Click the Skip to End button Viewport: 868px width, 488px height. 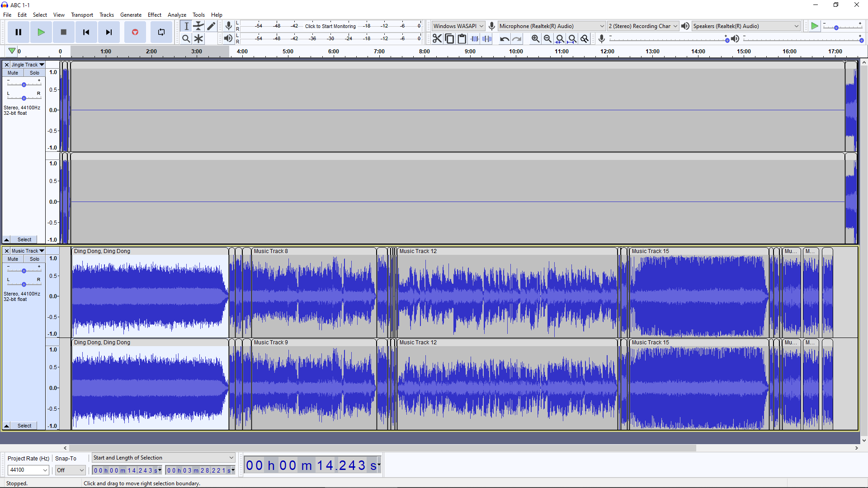tap(109, 32)
